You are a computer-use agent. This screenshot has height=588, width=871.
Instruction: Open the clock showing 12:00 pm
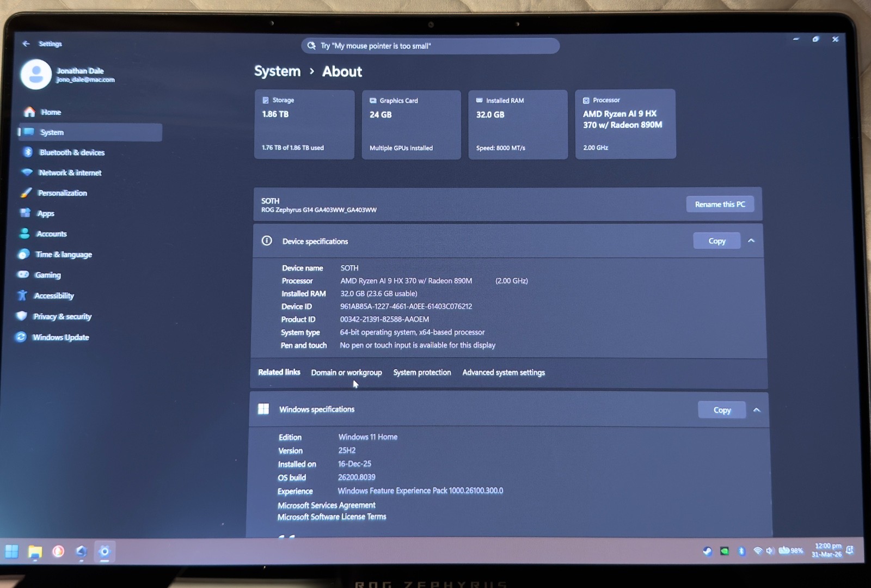click(x=826, y=550)
